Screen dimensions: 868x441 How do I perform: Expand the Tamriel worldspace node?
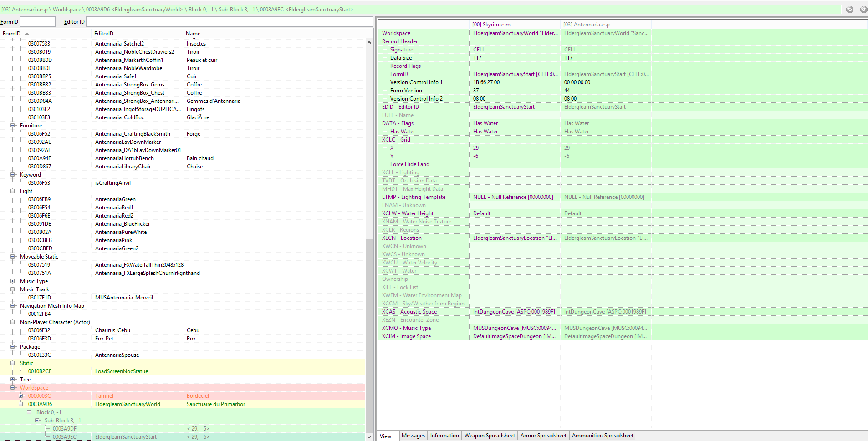pos(21,396)
